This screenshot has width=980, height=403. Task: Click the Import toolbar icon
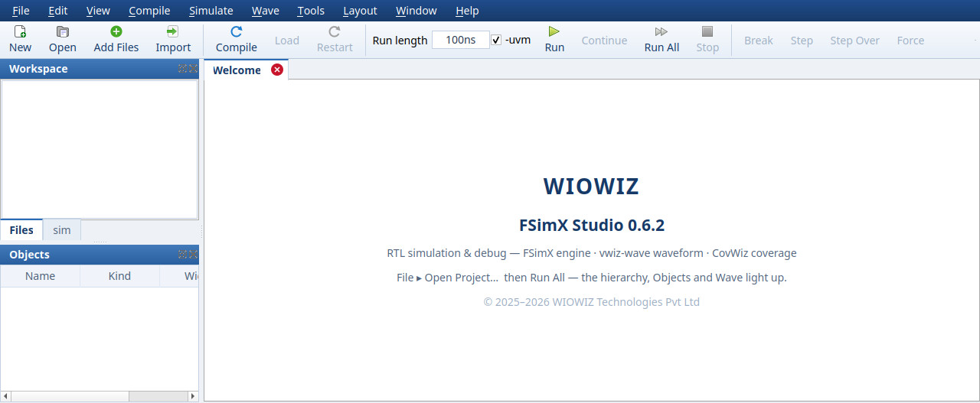click(173, 31)
